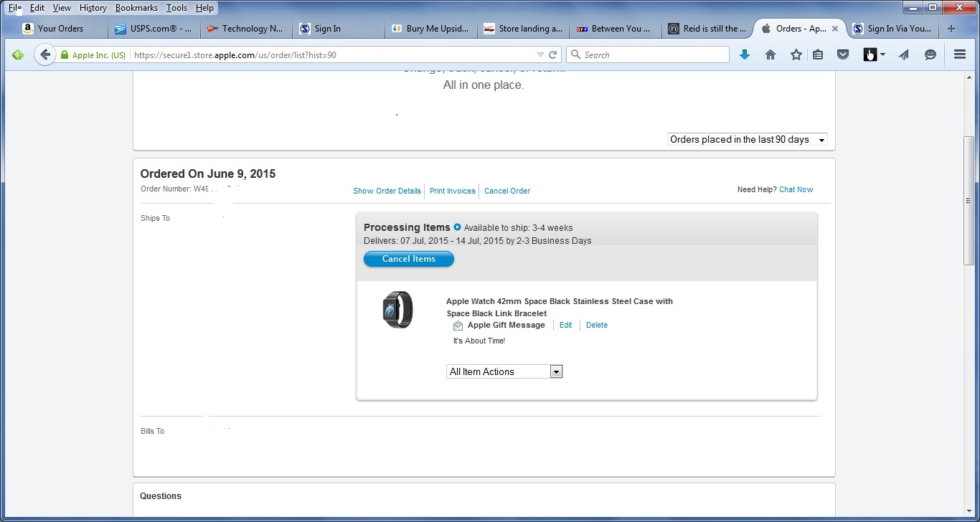Click the magnifier icon in the search box
Image resolution: width=980 pixels, height=522 pixels.
tap(575, 54)
